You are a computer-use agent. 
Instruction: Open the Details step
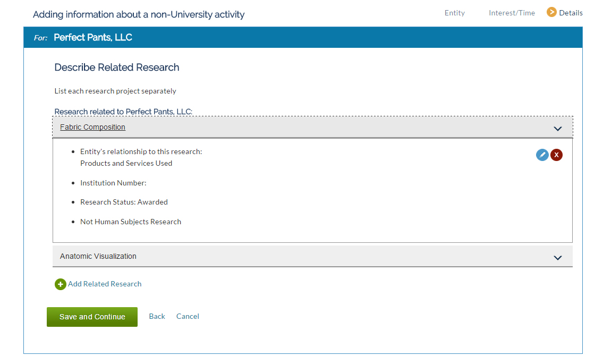click(x=571, y=13)
